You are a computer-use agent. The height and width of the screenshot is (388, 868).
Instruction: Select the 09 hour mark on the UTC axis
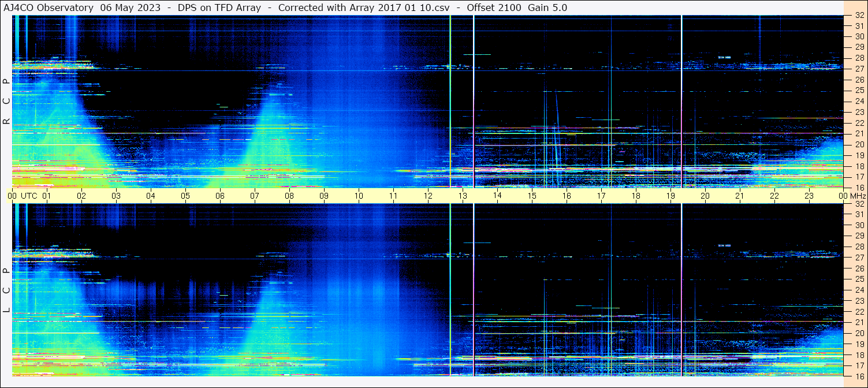pyautogui.click(x=324, y=196)
